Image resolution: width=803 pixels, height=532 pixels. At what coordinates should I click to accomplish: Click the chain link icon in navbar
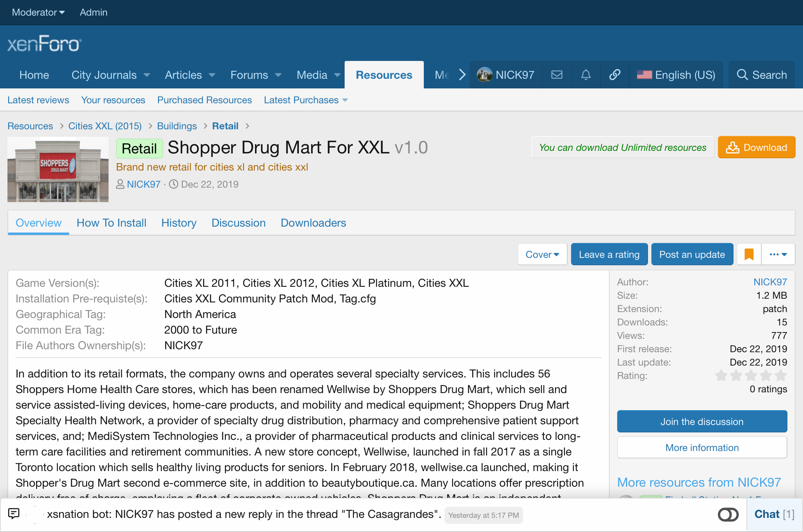click(x=615, y=75)
